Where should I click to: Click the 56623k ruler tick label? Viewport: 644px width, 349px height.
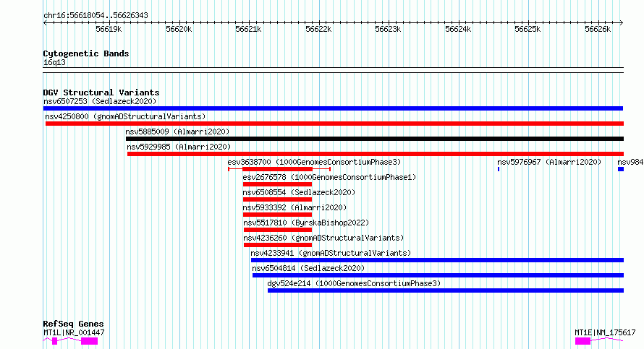click(x=388, y=29)
